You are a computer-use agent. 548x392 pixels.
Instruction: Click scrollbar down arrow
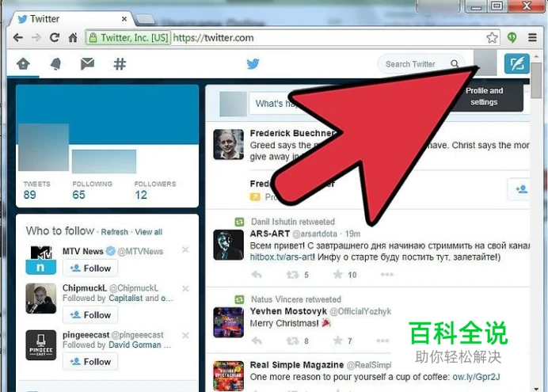[x=536, y=389]
